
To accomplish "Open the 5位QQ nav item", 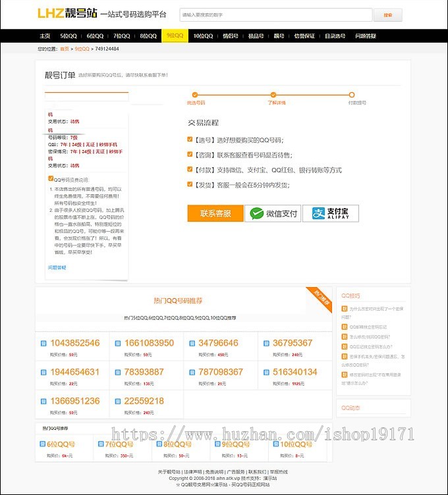I will [x=69, y=36].
